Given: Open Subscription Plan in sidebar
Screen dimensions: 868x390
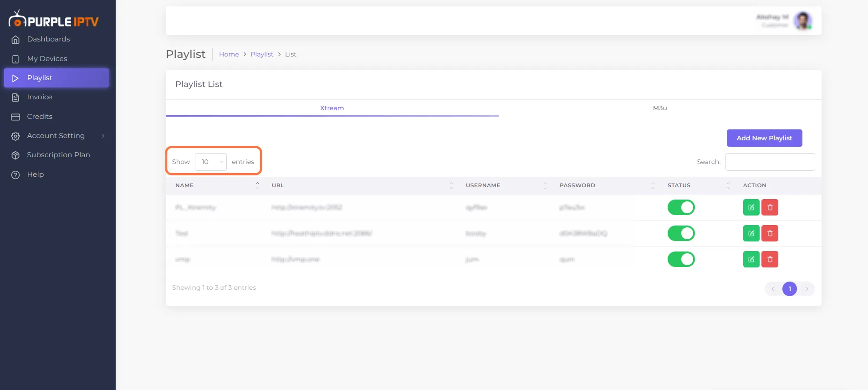Looking at the screenshot, I should [56, 155].
